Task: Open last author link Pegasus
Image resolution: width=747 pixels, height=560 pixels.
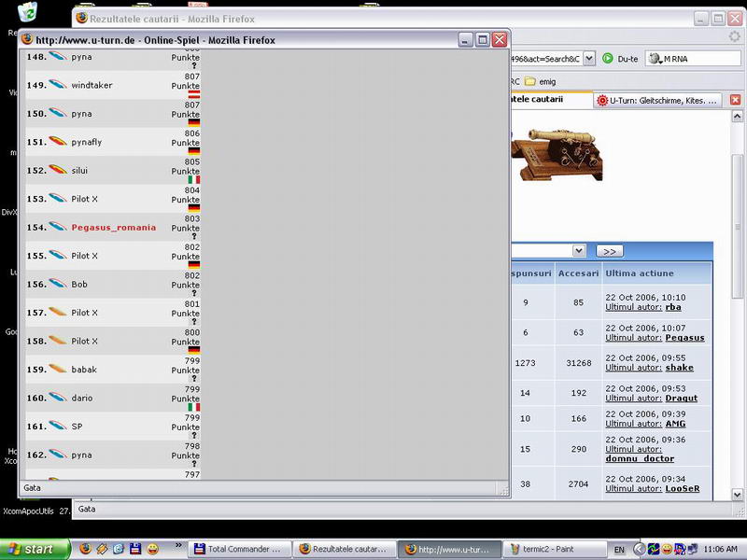Action: (684, 338)
